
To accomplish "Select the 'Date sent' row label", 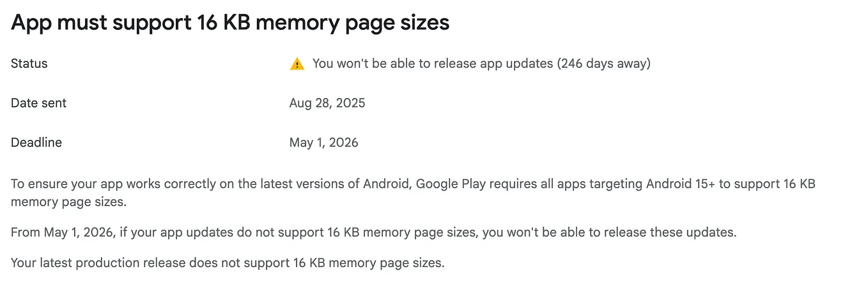I will (x=38, y=103).
